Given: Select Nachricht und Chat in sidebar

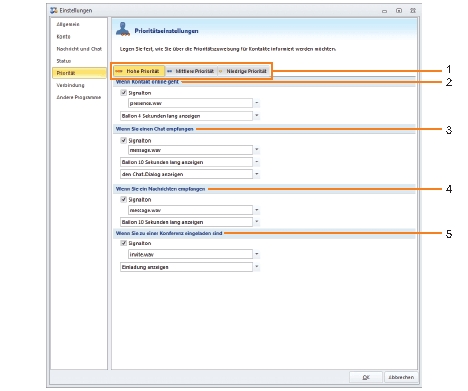Looking at the screenshot, I should click(79, 49).
